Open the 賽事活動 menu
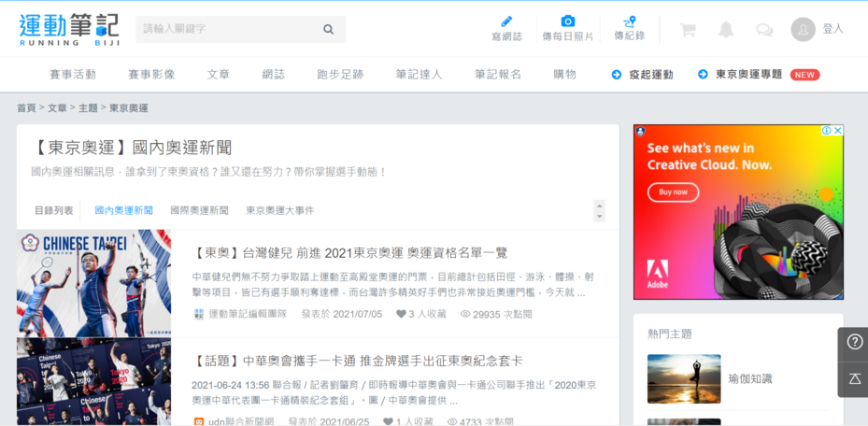 [73, 74]
